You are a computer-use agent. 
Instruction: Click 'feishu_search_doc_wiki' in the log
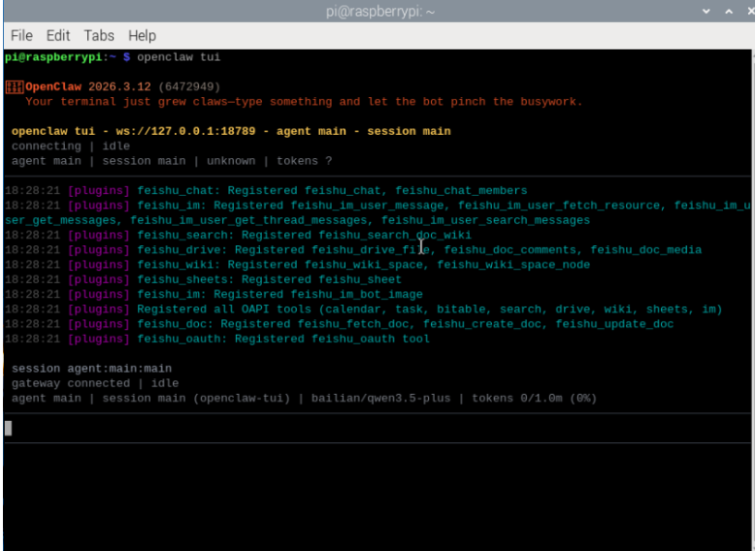[x=395, y=236]
